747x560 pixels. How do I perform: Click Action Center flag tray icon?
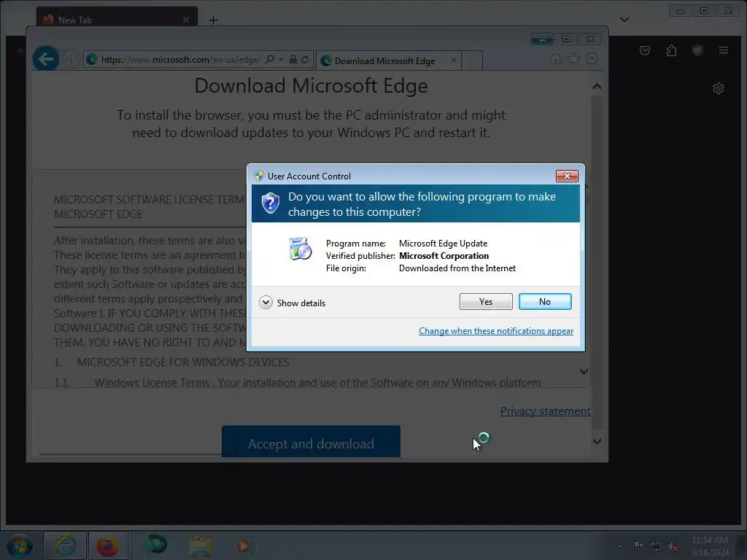(638, 545)
